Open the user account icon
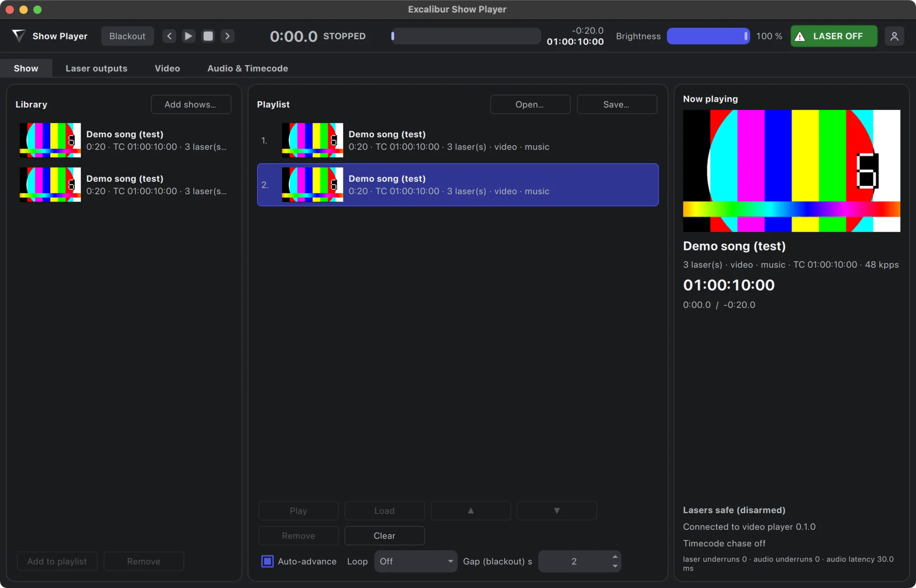 click(x=894, y=36)
